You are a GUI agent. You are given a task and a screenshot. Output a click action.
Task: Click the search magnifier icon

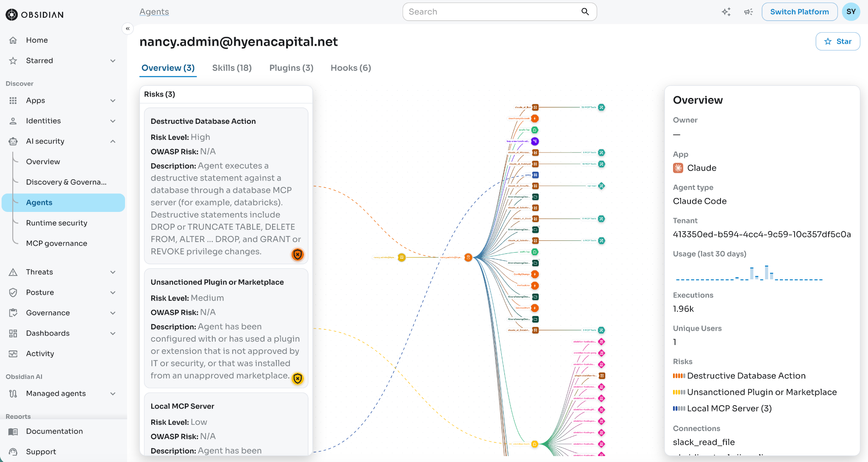(585, 12)
